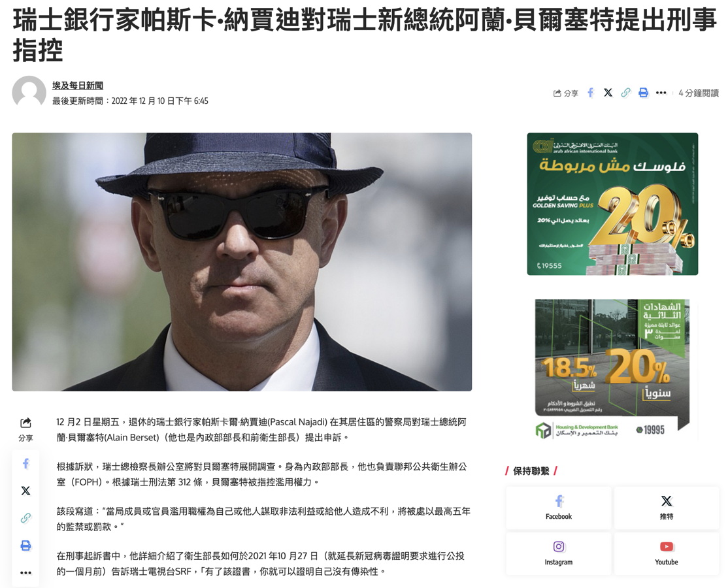Copy article link from top toolbar
Viewport: 728px width, 588px height.
click(x=626, y=93)
